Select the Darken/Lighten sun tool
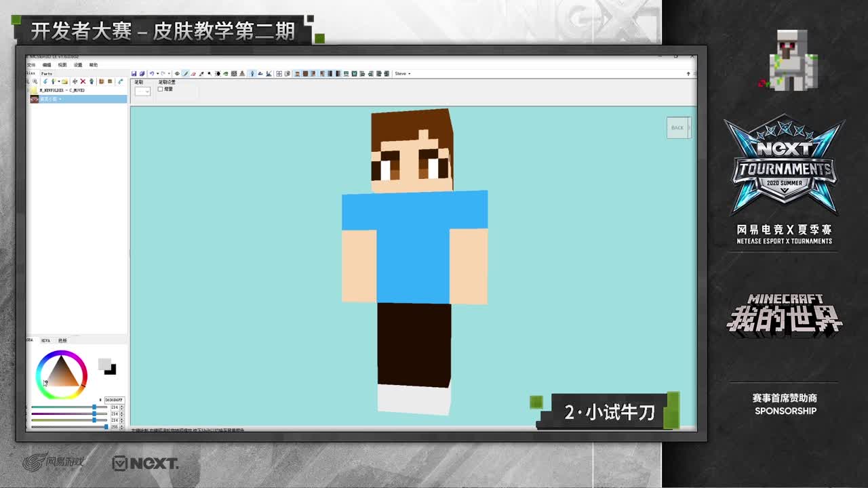Screen dimensions: 868x488 [x=218, y=73]
